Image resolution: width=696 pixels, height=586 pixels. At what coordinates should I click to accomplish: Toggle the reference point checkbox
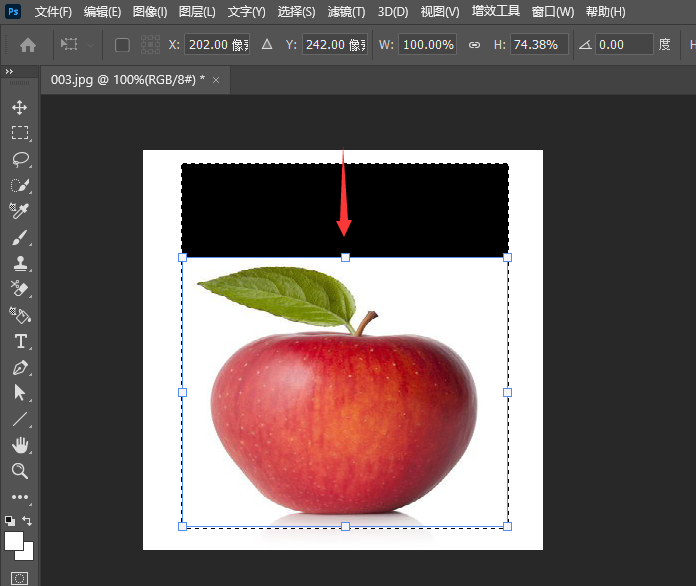click(x=122, y=45)
